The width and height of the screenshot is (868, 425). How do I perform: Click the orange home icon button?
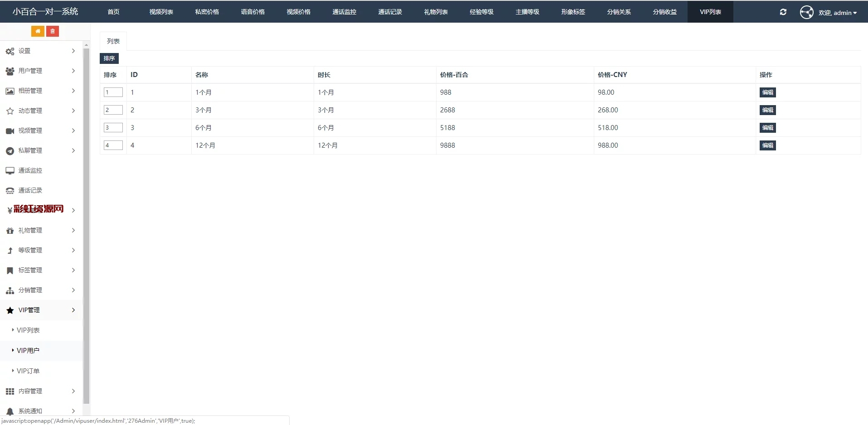coord(38,31)
